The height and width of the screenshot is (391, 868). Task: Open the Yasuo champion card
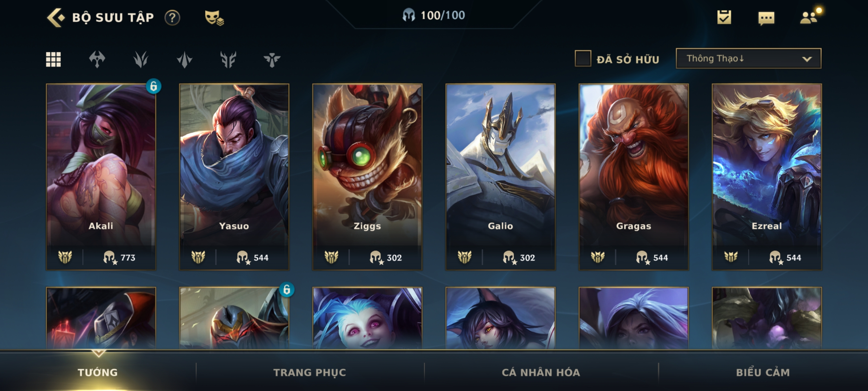[234, 177]
